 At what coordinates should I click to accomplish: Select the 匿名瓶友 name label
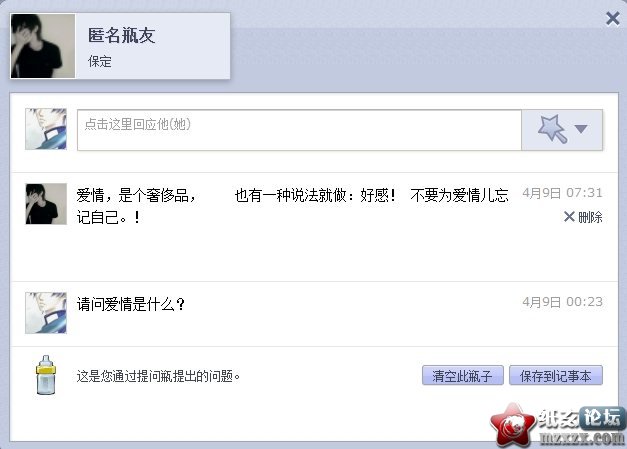tap(122, 35)
